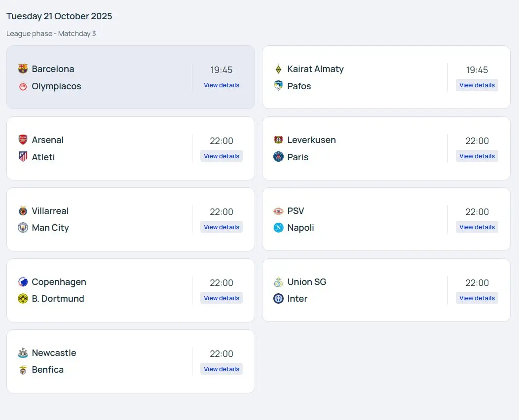Select the Copenhagen team name

[59, 282]
